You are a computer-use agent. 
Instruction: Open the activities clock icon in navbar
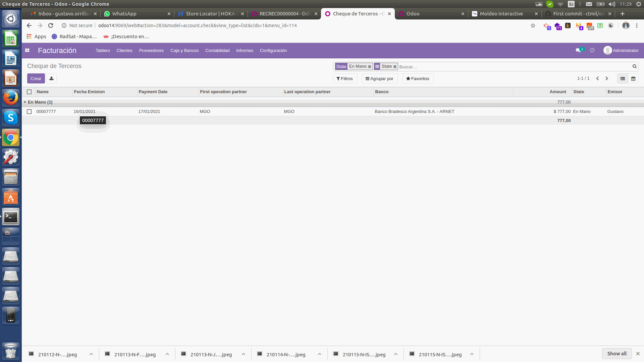click(592, 50)
